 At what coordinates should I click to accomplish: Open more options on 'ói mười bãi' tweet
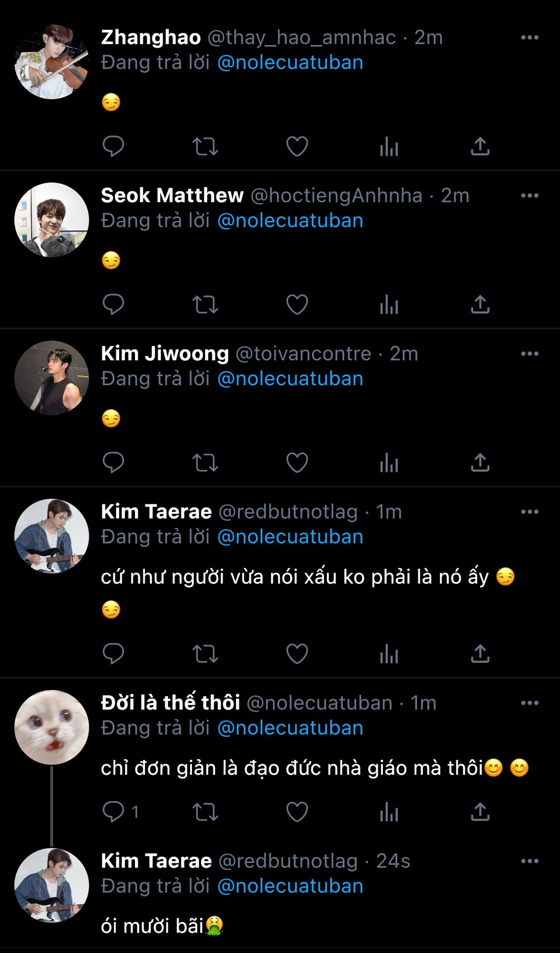pos(529,861)
